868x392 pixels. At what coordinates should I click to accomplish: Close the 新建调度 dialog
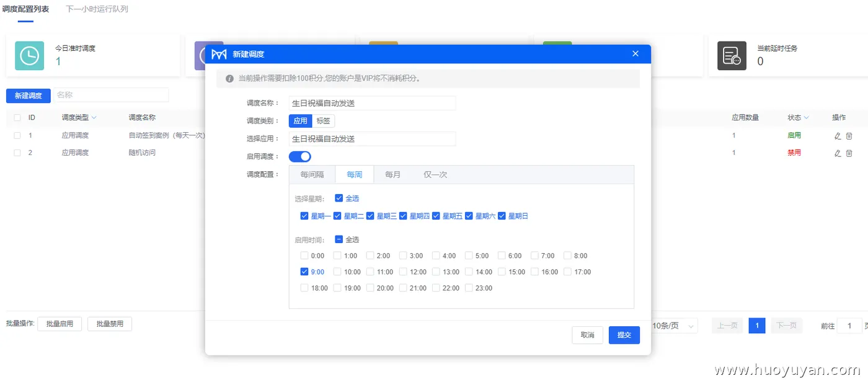pyautogui.click(x=635, y=54)
